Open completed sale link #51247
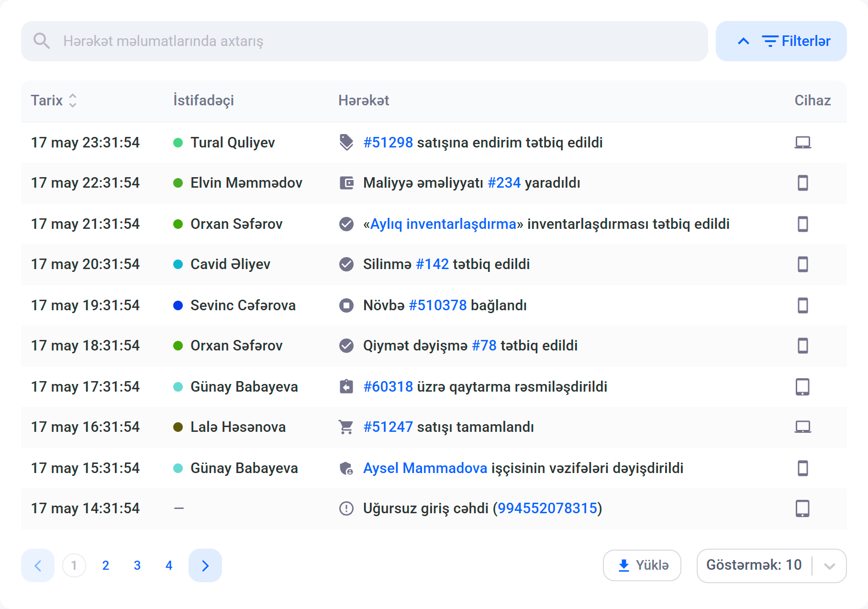Image resolution: width=868 pixels, height=609 pixels. pyautogui.click(x=388, y=427)
